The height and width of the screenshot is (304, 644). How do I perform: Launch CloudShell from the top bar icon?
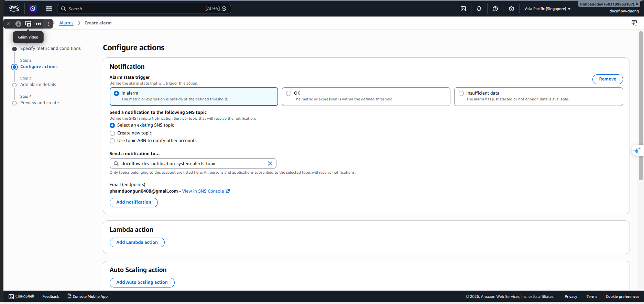(x=463, y=9)
